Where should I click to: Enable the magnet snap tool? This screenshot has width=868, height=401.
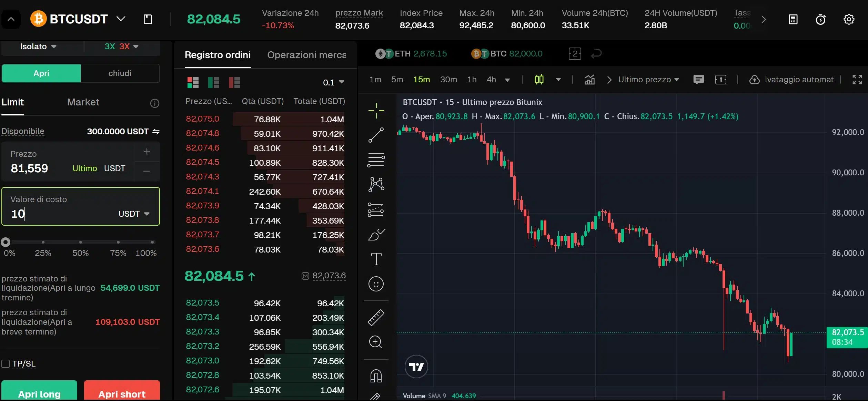pyautogui.click(x=376, y=376)
